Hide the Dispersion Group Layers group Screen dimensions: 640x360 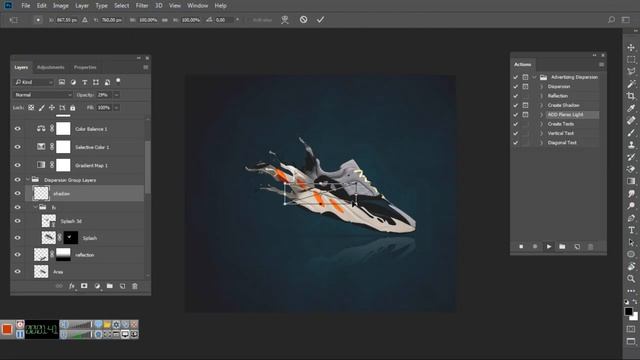coord(18,180)
